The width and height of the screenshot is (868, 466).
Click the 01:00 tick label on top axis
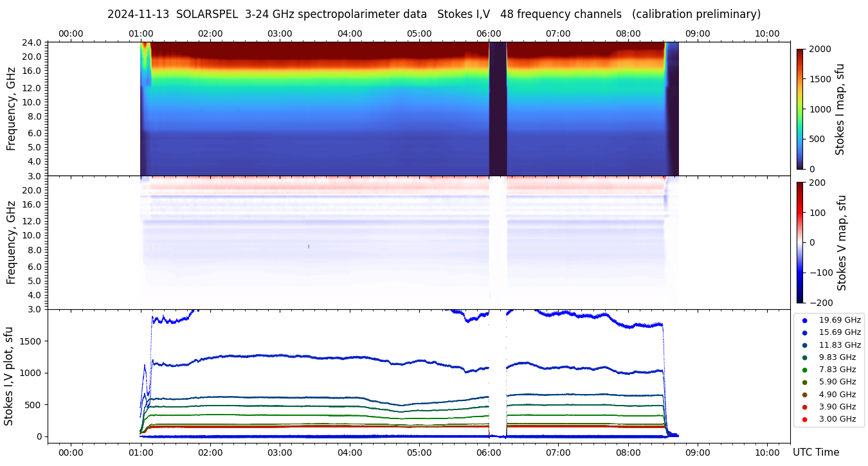click(x=140, y=33)
